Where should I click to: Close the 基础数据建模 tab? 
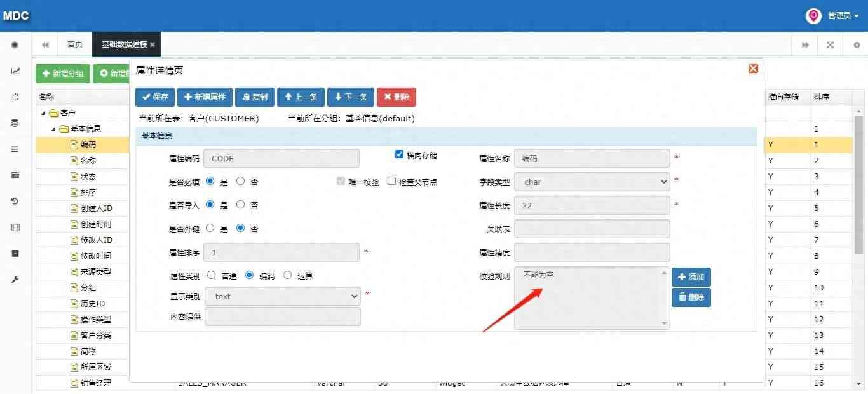[153, 44]
